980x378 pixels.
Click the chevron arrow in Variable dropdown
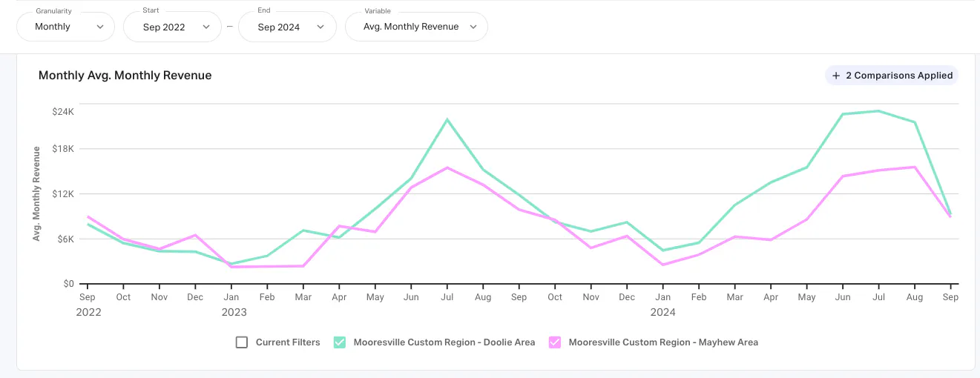pos(473,27)
